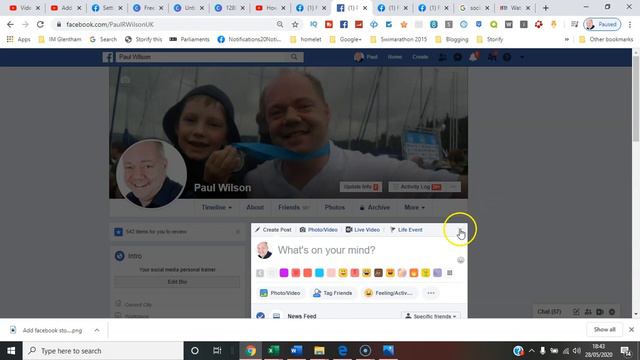
Task: Click the Photo/Video camera tab in composer
Action: click(319, 230)
